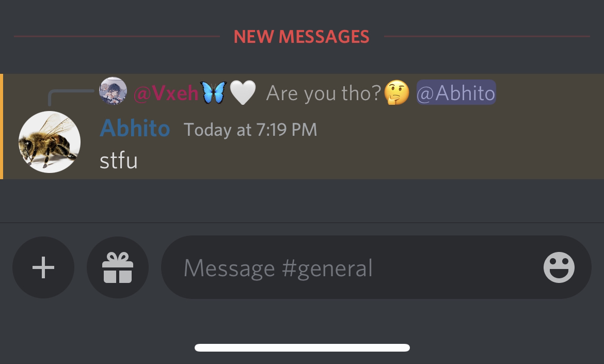Tap the Message #general input field
This screenshot has width=604, height=364.
click(x=376, y=267)
